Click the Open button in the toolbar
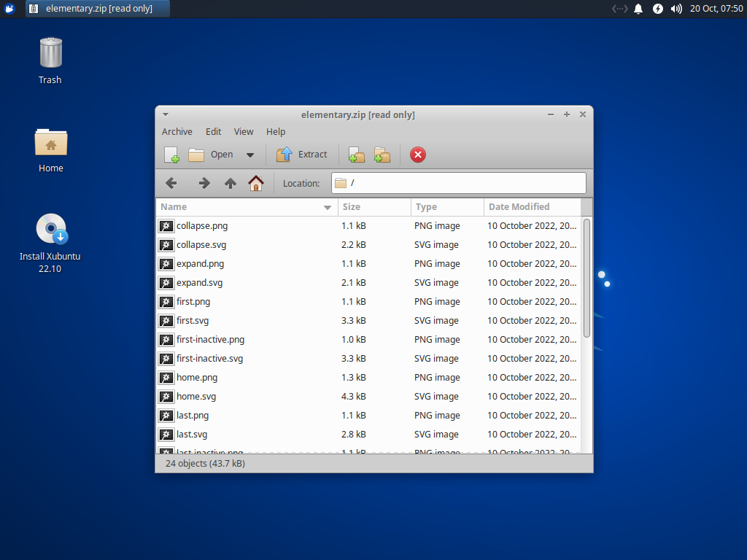The image size is (747, 560). click(x=212, y=155)
